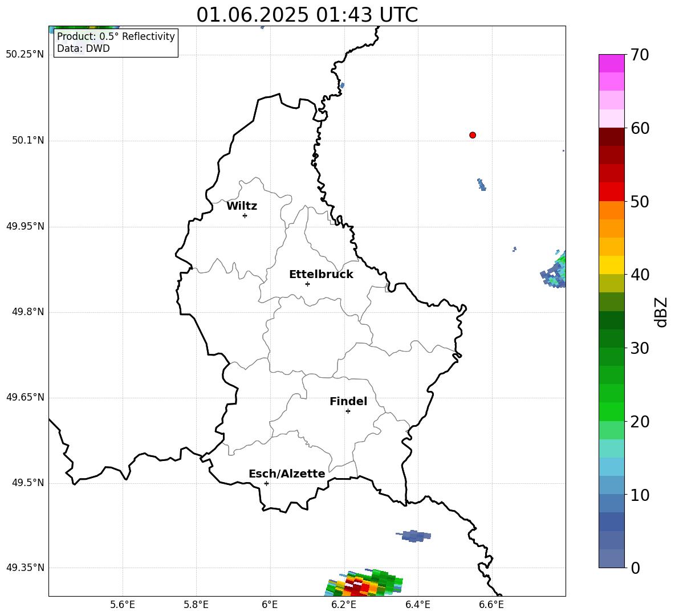
Task: Click the title 01.06.2025 01:43 UTC
Action: pos(307,15)
